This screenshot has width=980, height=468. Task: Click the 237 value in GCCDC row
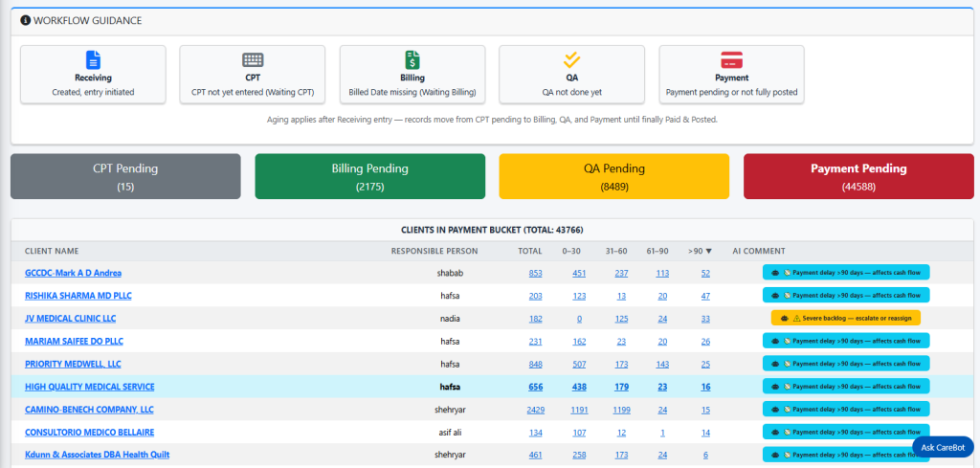pos(621,273)
